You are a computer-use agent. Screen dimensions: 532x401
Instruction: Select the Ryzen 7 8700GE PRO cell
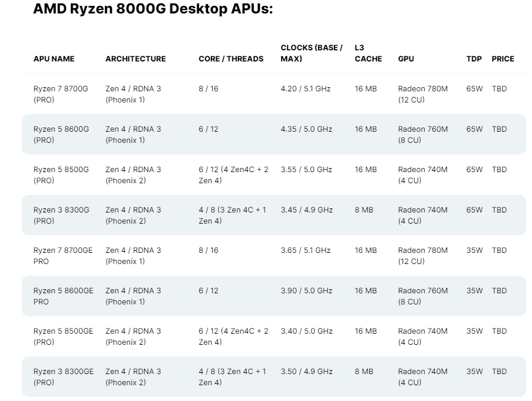pyautogui.click(x=63, y=256)
